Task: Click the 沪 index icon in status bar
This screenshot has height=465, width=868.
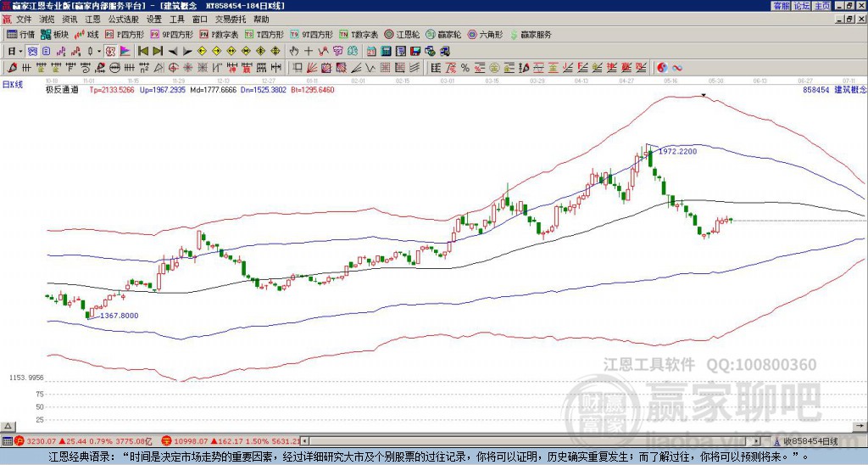Action: tap(19, 441)
